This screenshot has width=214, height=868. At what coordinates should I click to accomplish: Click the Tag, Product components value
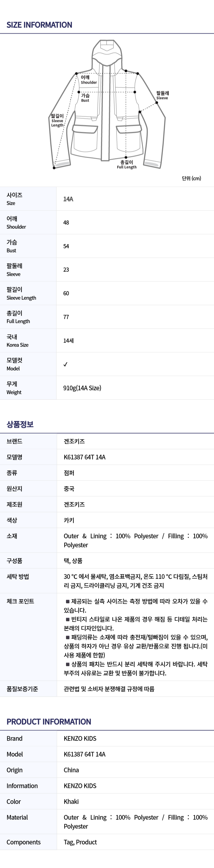pos(80,842)
